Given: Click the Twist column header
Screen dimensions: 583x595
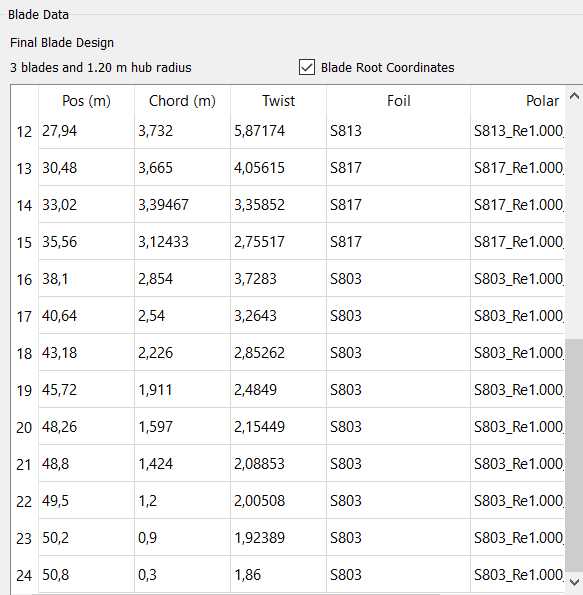Looking at the screenshot, I should (x=278, y=101).
